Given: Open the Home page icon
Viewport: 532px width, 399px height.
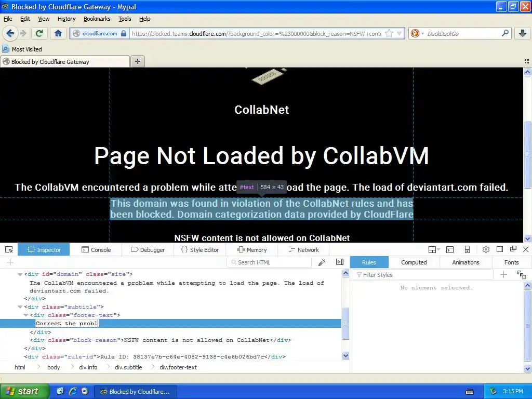Looking at the screenshot, I should 58,33.
